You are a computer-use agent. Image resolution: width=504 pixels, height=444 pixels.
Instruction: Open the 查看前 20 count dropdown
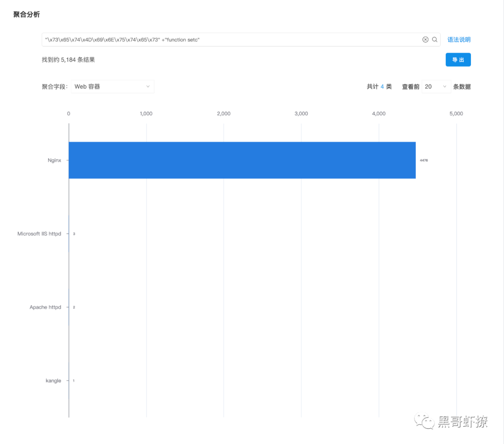[x=436, y=86]
